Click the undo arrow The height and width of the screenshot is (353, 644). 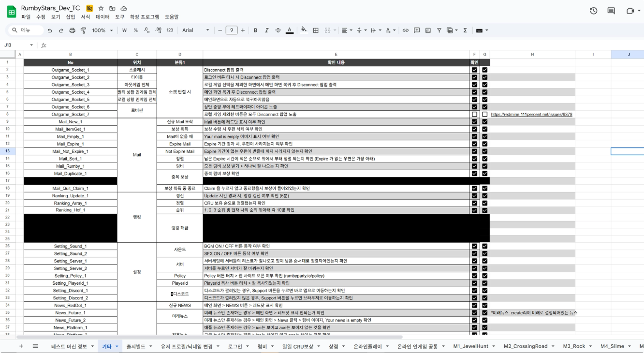pos(50,30)
